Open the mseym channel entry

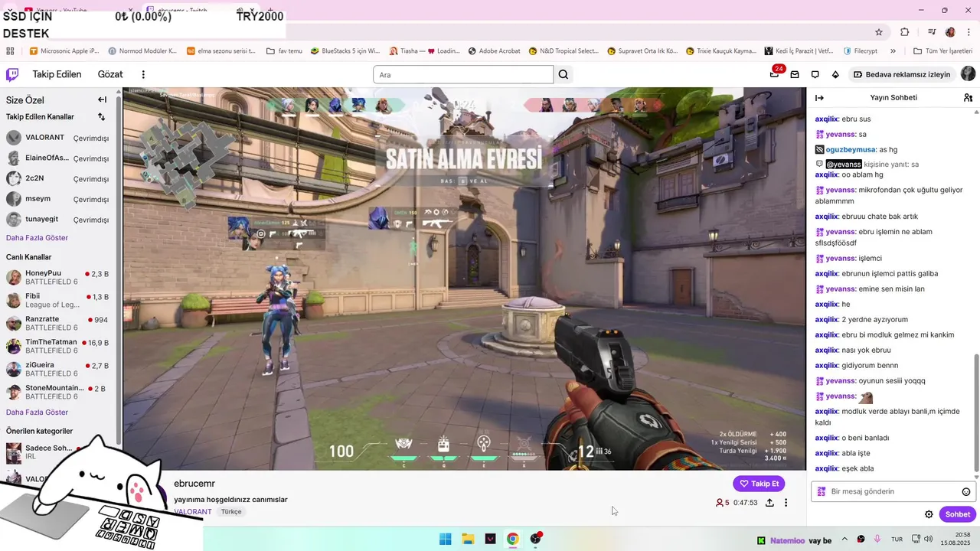click(58, 199)
